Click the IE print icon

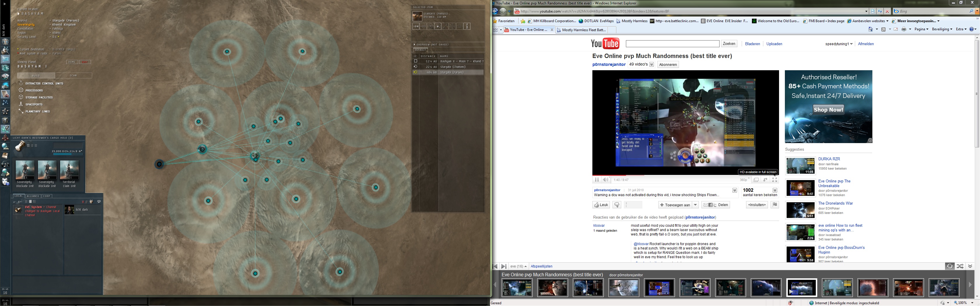coord(904,29)
